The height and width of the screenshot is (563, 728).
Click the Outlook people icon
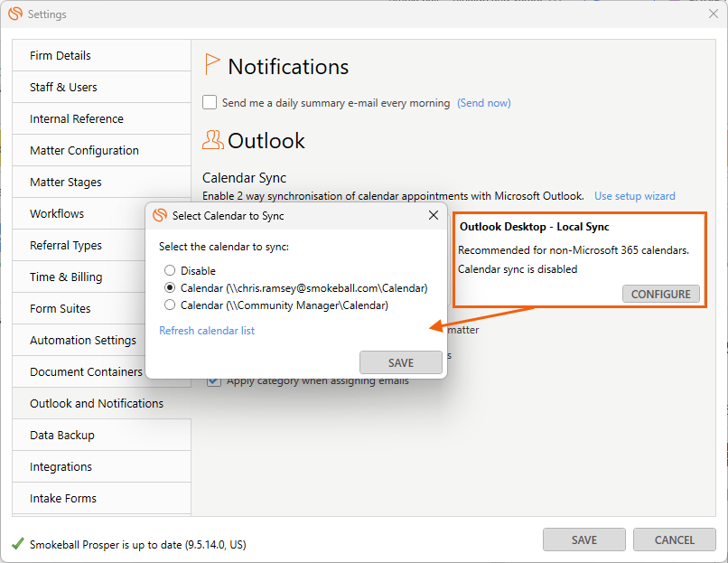(212, 140)
